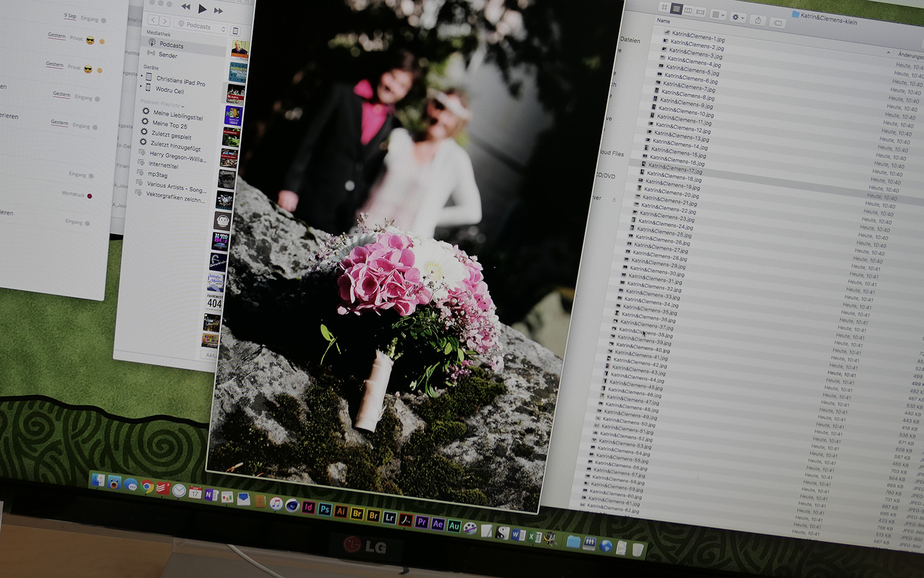
Task: Open the Calendar app in the Dock
Action: [195, 493]
